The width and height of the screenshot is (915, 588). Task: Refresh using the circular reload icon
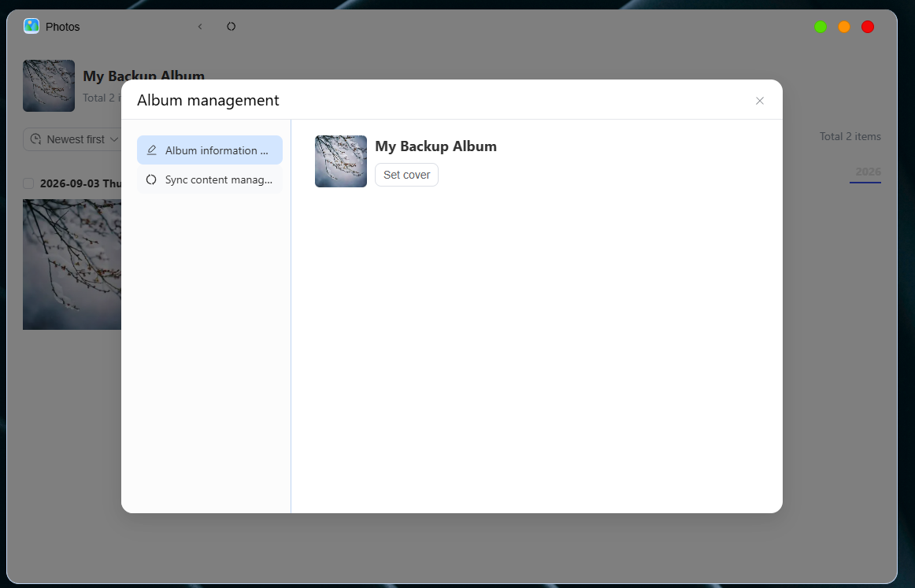pyautogui.click(x=231, y=26)
